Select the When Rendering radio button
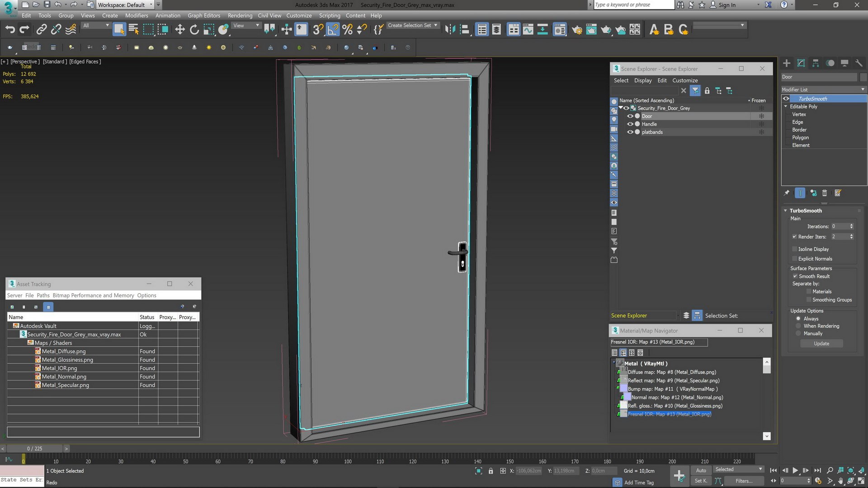The width and height of the screenshot is (868, 488). [x=798, y=326]
